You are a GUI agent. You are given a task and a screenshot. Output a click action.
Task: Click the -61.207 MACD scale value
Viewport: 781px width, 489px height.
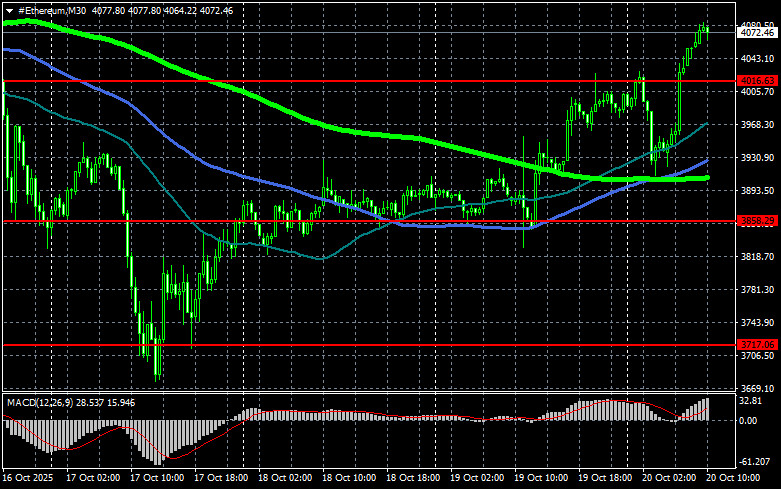click(x=755, y=462)
